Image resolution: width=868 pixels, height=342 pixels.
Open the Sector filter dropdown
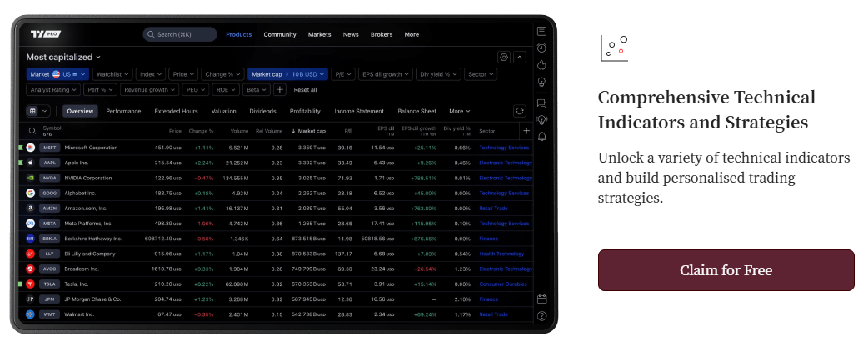481,74
